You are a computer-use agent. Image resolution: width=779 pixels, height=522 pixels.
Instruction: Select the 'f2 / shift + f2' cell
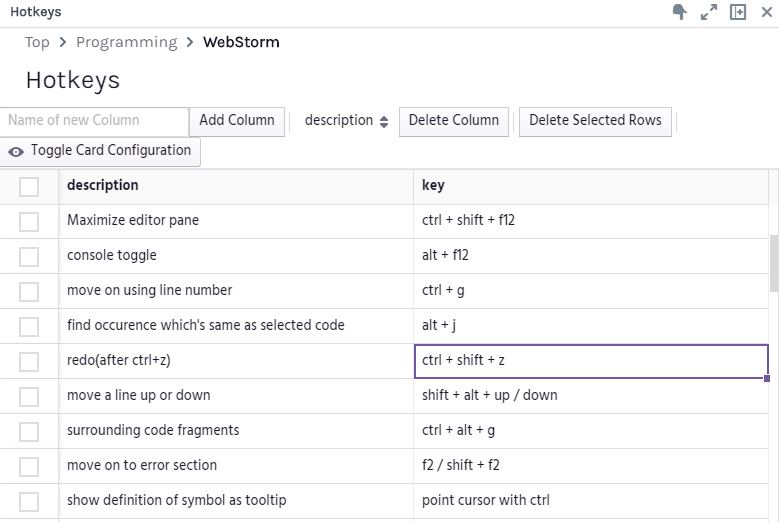[x=591, y=466]
